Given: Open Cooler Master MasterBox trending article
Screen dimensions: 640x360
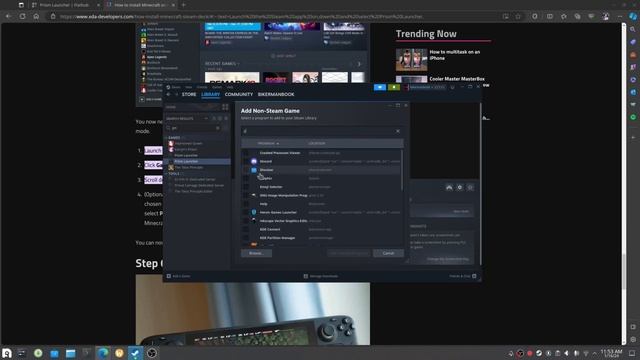Looking at the screenshot, I should click(x=457, y=79).
